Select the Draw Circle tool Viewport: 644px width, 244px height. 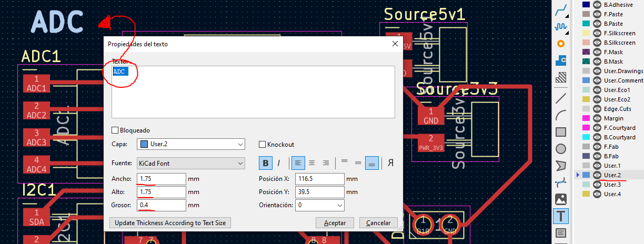561,149
